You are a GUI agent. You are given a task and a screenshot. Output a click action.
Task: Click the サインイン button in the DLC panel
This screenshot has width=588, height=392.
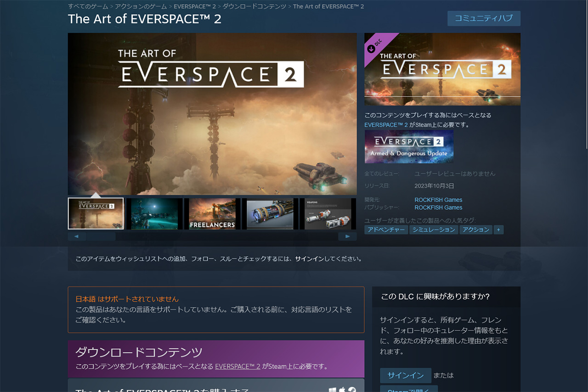click(x=405, y=375)
